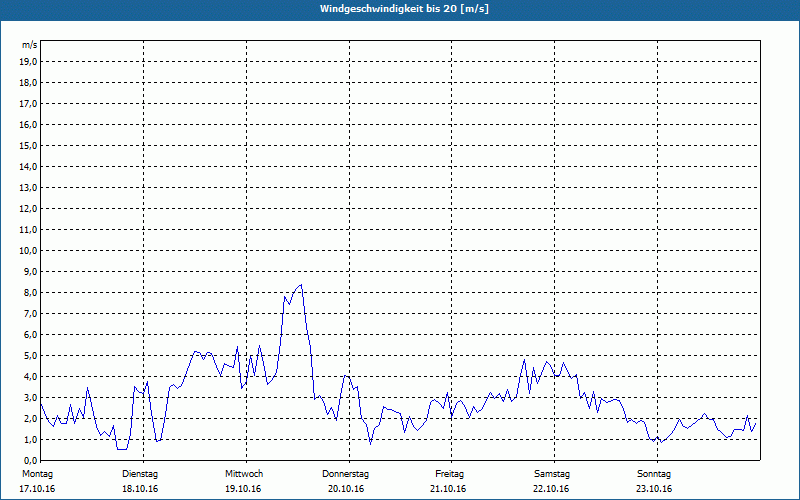Click the 'Dienstag' day label
This screenshot has height=500, width=800.
click(x=140, y=474)
